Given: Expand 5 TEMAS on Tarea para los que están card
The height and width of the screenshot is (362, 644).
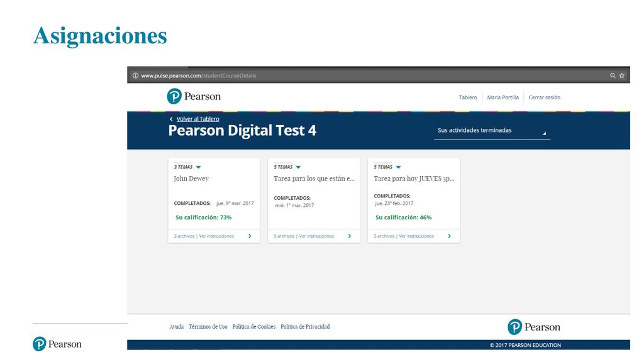Looking at the screenshot, I should pyautogui.click(x=298, y=167).
